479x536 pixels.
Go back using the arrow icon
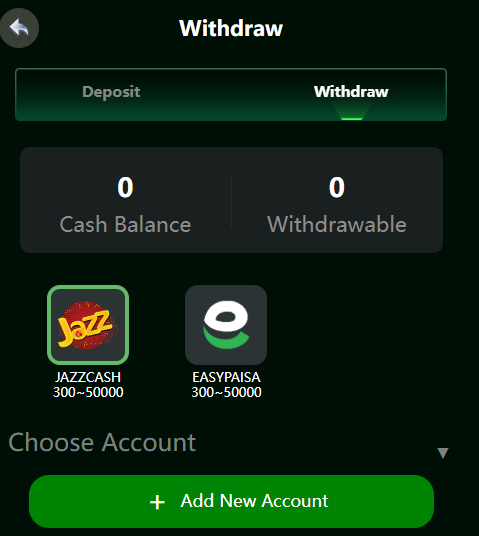[19, 28]
